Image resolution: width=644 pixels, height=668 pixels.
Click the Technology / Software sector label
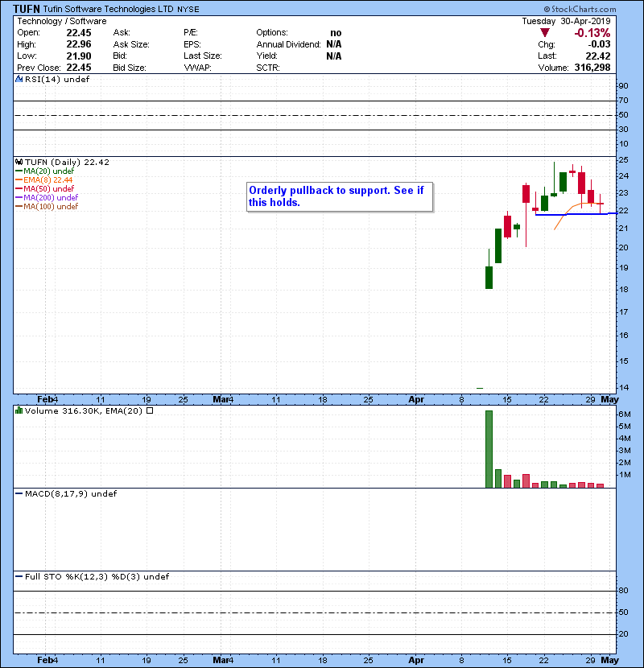[61, 21]
